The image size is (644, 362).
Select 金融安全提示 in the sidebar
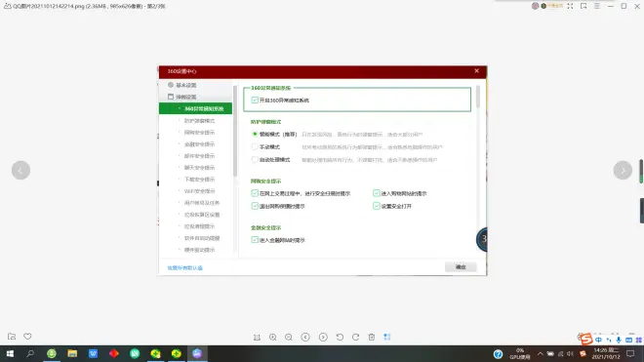click(x=199, y=144)
